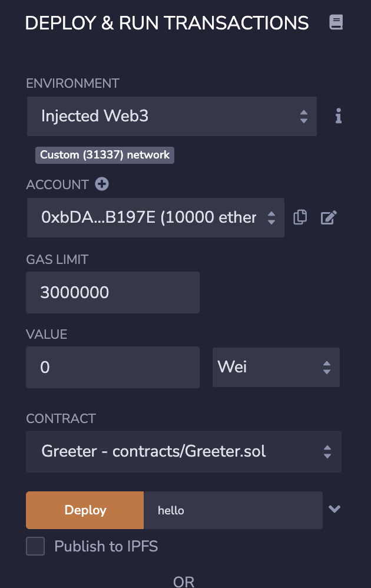
Task: Open the Injected Web3 environment dropdown
Action: point(172,116)
